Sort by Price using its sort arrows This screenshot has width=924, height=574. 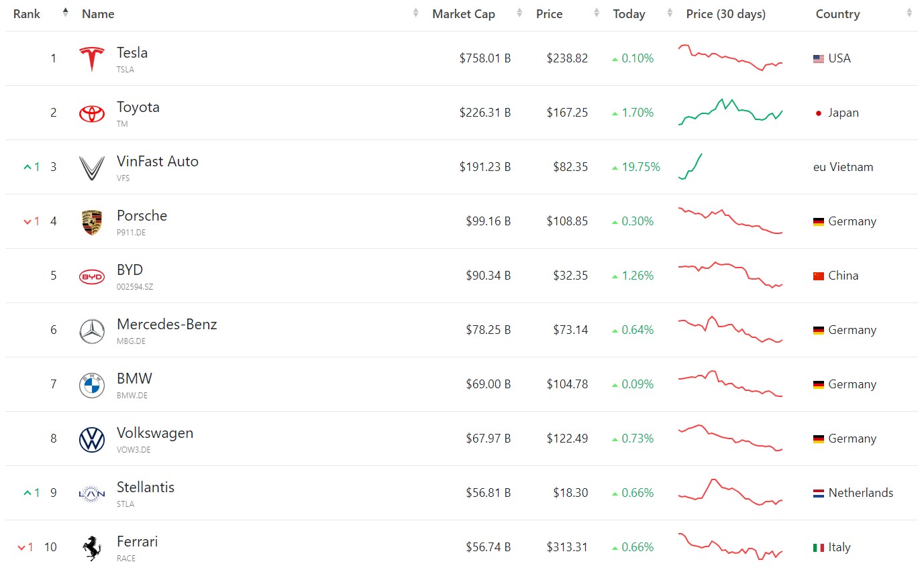[597, 13]
